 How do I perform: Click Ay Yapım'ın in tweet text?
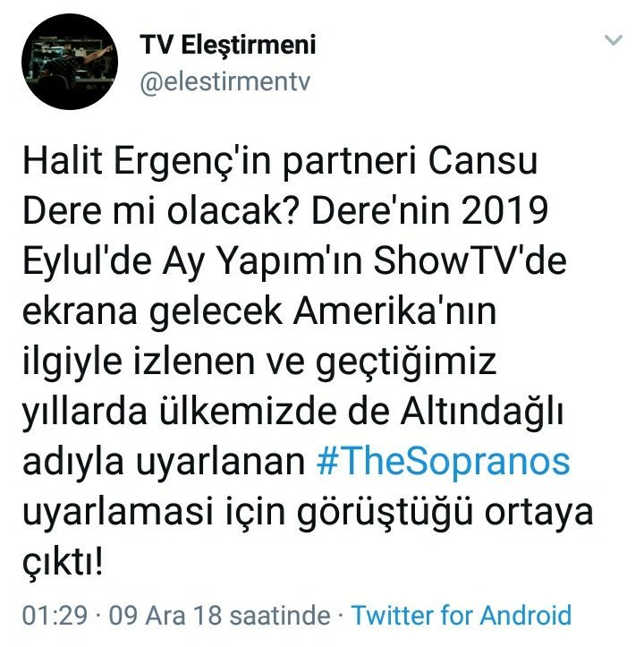[x=261, y=263]
